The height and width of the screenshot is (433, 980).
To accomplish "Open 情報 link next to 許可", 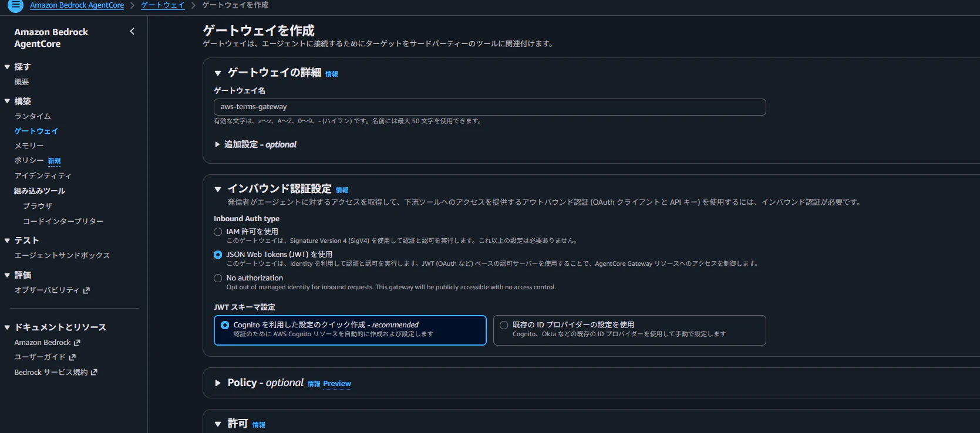I will (x=259, y=425).
